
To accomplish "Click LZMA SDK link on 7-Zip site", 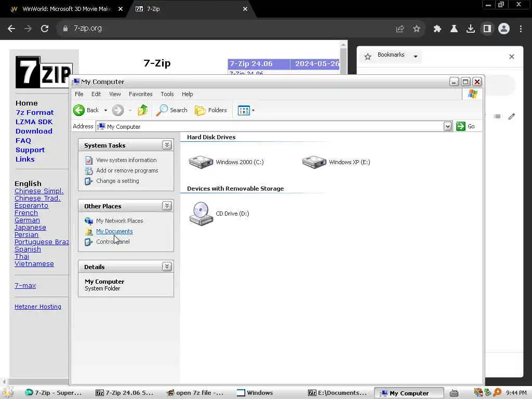I will point(34,122).
